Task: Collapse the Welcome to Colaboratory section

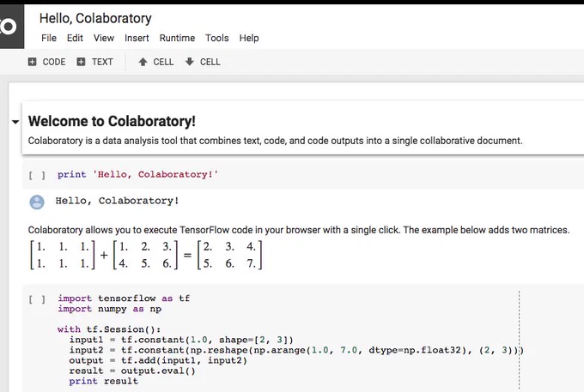Action: point(15,122)
